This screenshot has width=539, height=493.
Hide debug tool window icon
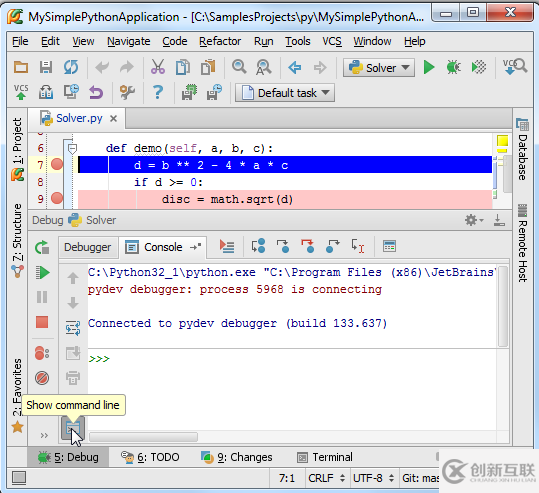click(499, 220)
